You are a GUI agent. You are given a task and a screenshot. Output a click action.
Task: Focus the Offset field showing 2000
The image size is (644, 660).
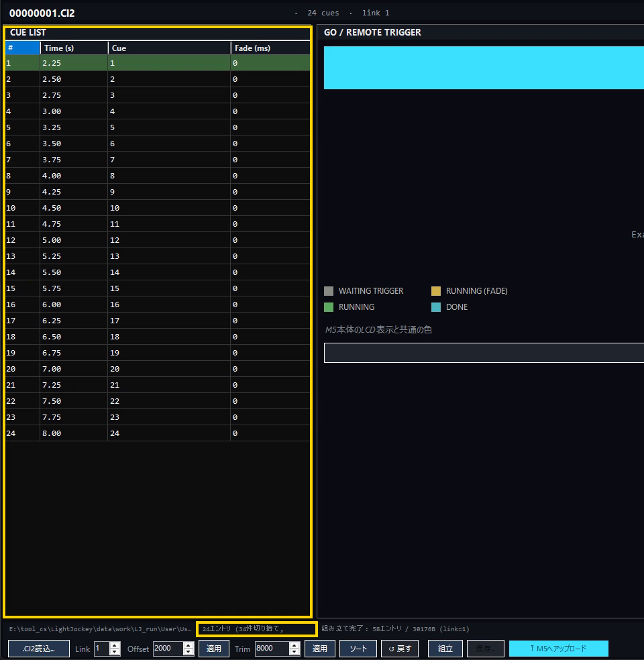point(168,648)
